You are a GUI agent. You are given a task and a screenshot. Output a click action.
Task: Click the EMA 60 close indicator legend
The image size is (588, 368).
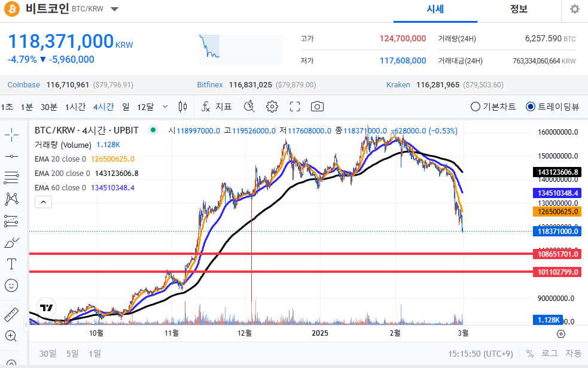(84, 187)
